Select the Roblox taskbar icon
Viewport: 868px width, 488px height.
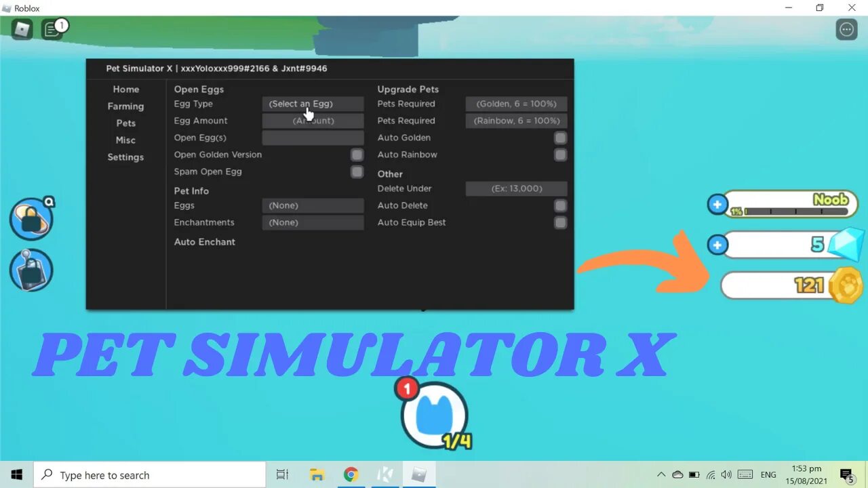[x=419, y=474]
